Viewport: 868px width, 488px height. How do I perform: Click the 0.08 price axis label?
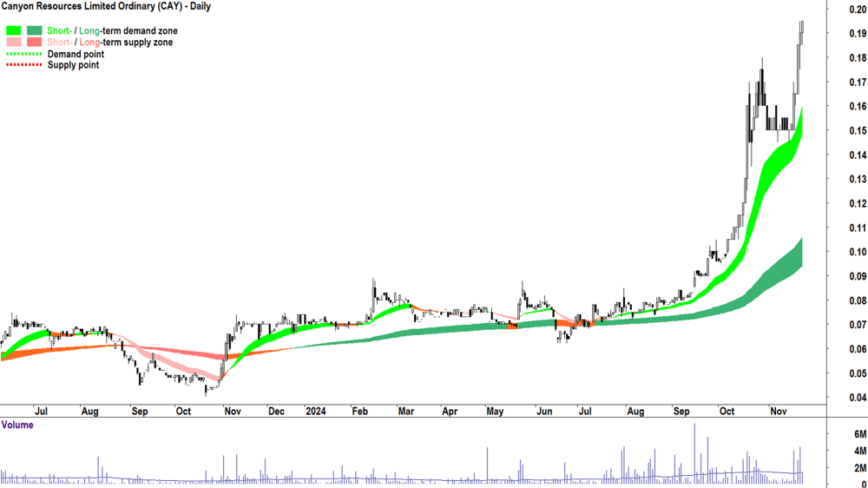858,300
